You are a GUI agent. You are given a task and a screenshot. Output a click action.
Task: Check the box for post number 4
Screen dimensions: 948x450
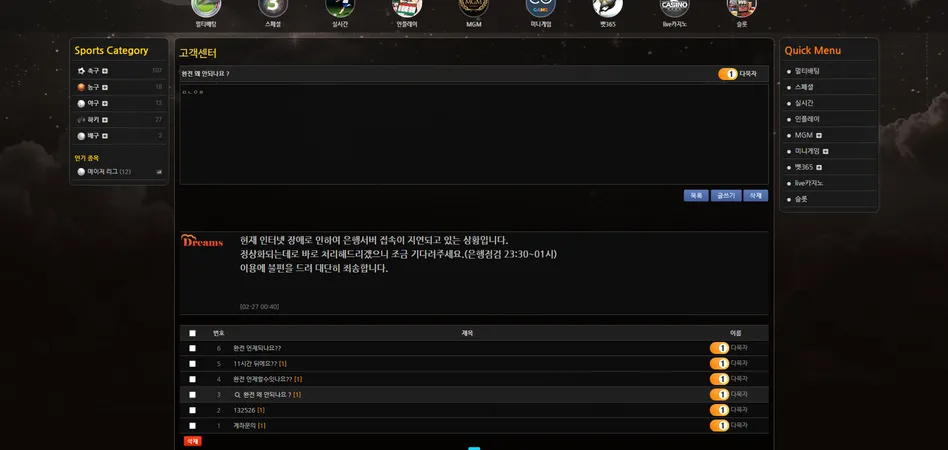point(192,379)
